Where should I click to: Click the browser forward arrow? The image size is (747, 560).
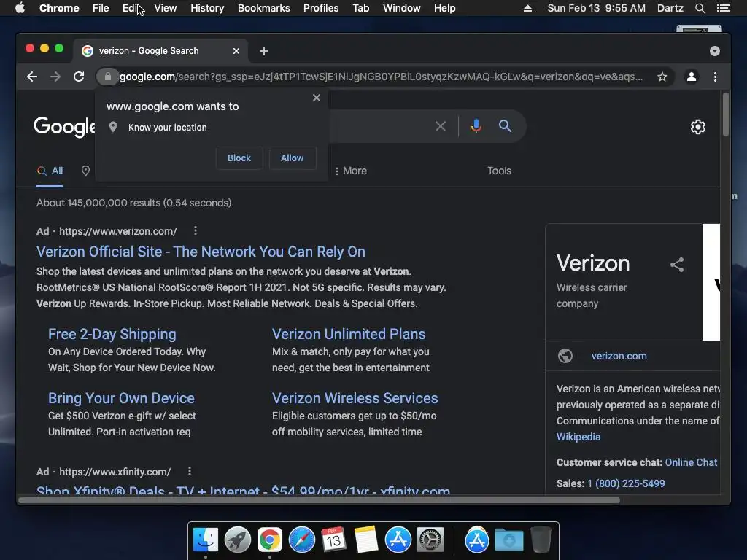coord(55,77)
